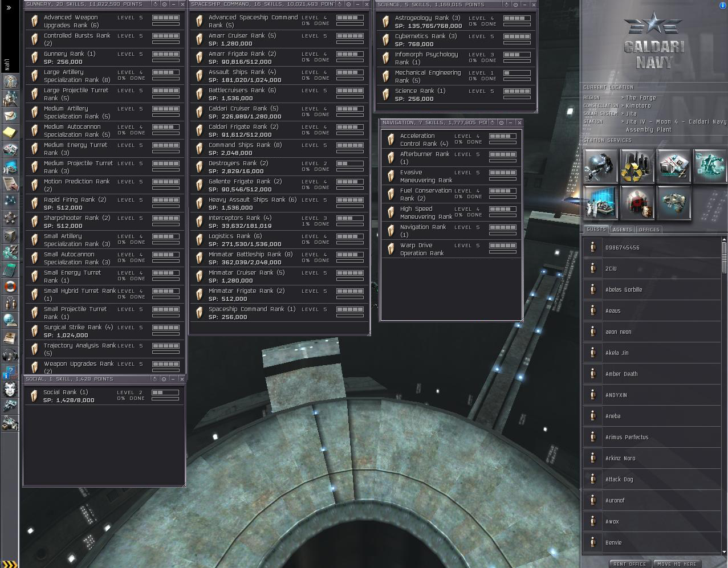The height and width of the screenshot is (568, 728).
Task: Open People and Places sidebar icon
Action: [x=10, y=98]
